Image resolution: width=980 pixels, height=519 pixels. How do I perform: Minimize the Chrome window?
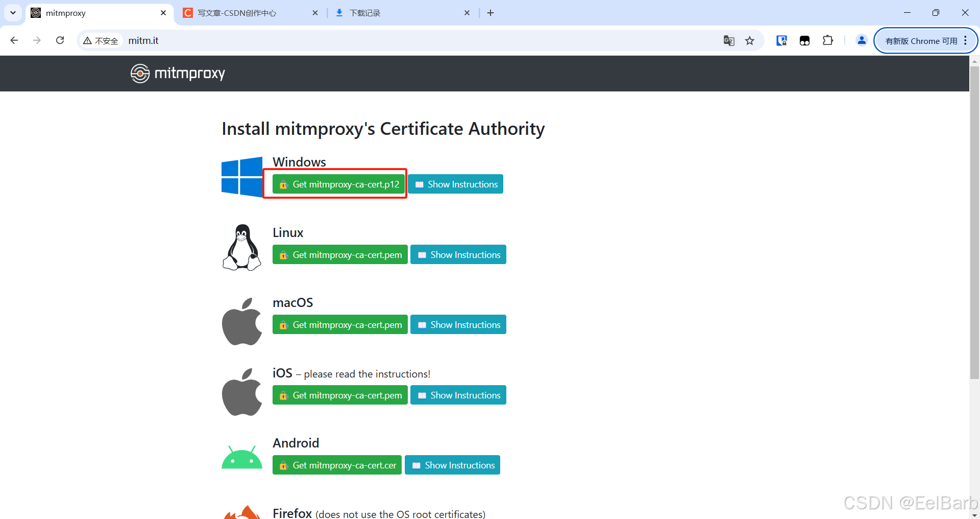pos(907,13)
